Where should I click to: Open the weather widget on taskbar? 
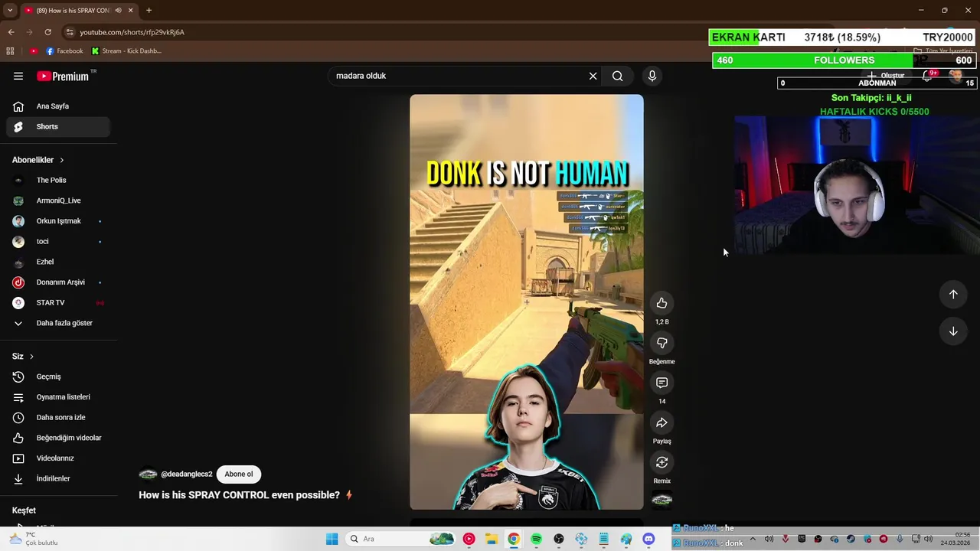click(x=33, y=539)
